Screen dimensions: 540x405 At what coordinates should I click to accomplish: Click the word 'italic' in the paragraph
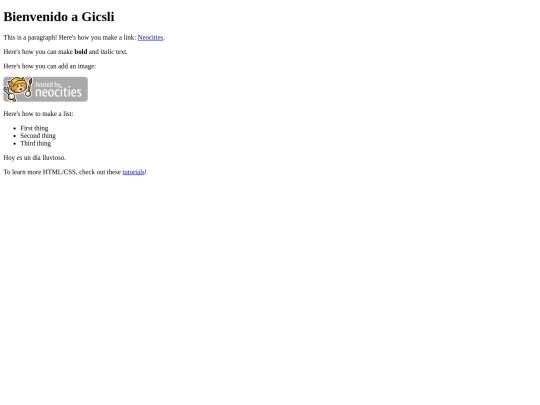107,52
